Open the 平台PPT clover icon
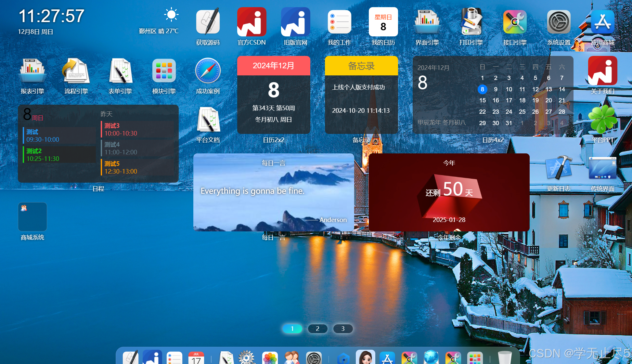 click(x=603, y=119)
